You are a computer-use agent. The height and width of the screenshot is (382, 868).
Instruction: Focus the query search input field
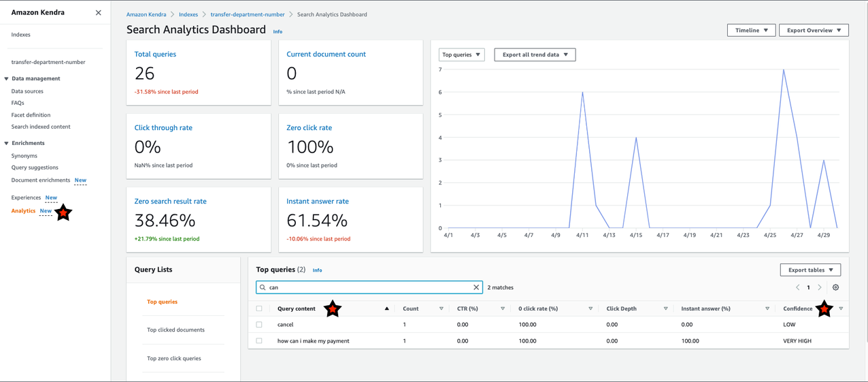369,287
